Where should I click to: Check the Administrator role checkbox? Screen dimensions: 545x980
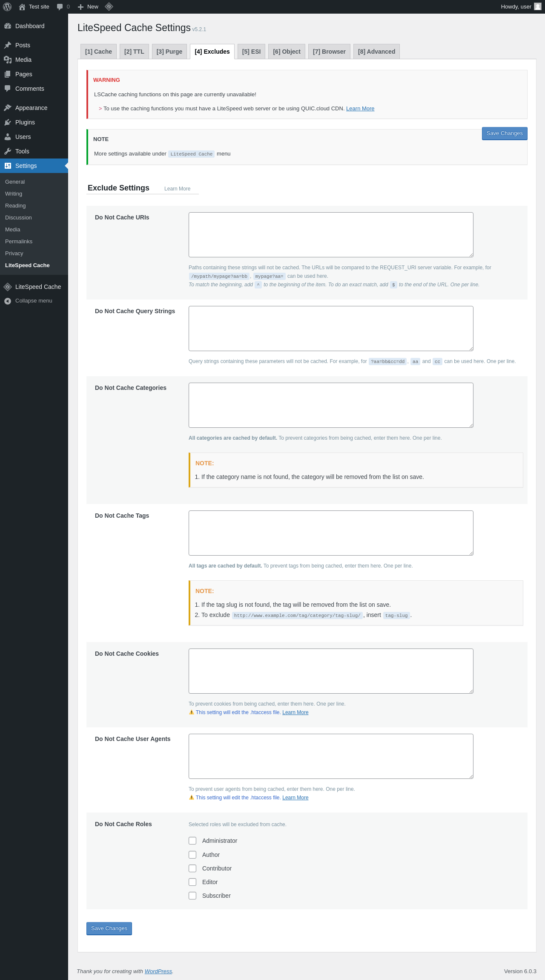192,841
